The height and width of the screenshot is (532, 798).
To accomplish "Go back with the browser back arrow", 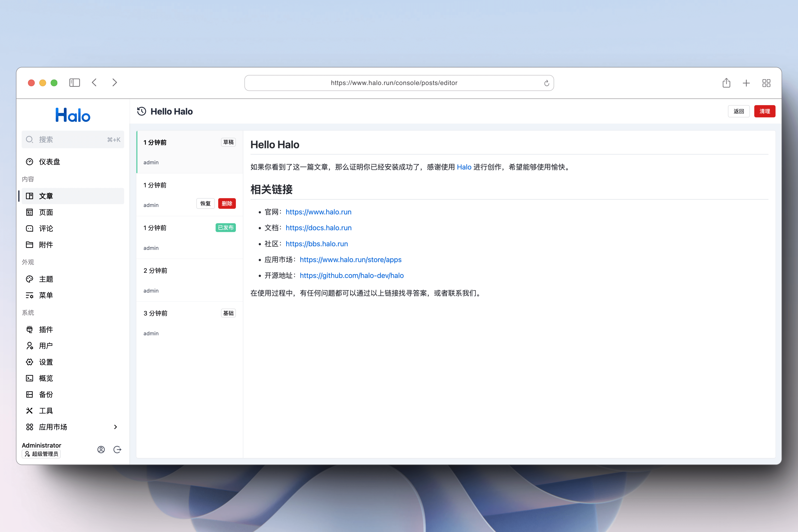I will coord(94,83).
